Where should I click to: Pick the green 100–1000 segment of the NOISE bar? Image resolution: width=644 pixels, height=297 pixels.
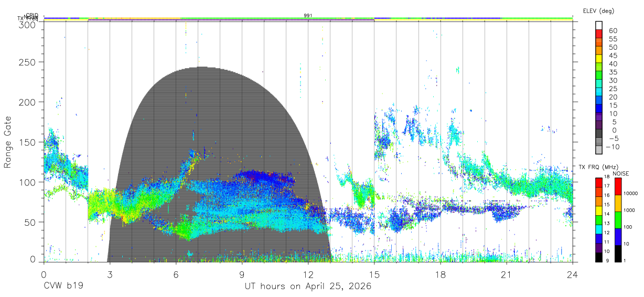(617, 220)
